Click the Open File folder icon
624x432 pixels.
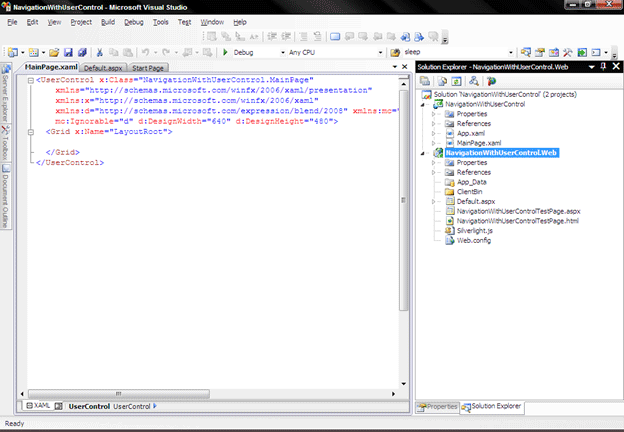[55, 52]
